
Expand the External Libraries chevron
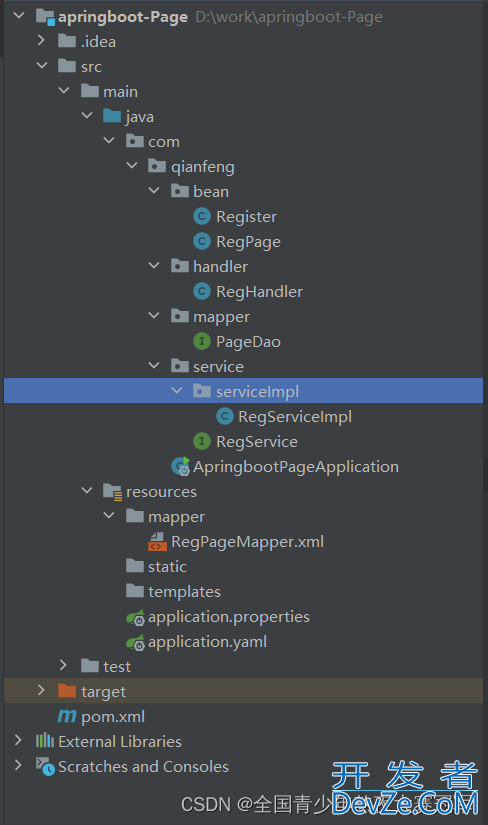tap(19, 740)
